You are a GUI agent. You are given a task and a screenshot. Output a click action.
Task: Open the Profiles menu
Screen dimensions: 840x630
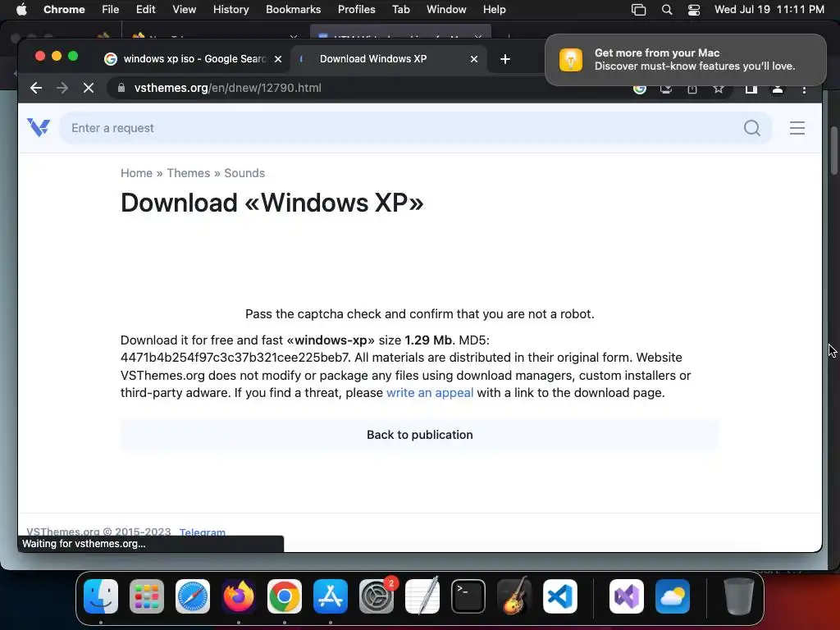click(x=356, y=10)
